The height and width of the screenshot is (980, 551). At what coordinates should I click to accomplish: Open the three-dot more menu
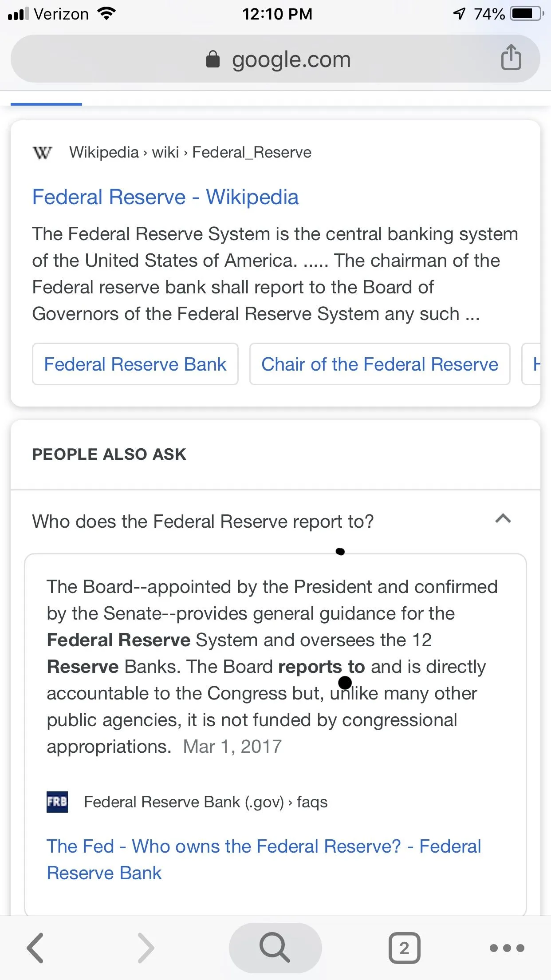point(507,948)
